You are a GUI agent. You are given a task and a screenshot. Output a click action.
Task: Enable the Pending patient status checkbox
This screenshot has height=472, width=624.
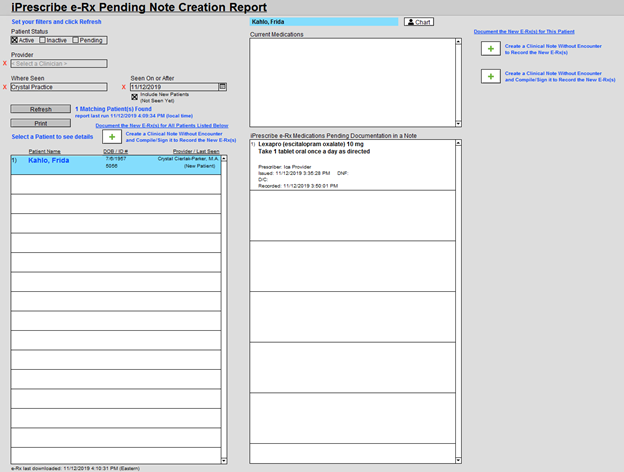click(76, 40)
